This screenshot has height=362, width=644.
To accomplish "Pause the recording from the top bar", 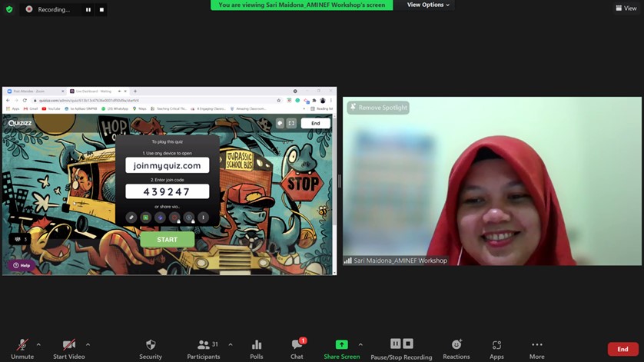I will [x=88, y=9].
